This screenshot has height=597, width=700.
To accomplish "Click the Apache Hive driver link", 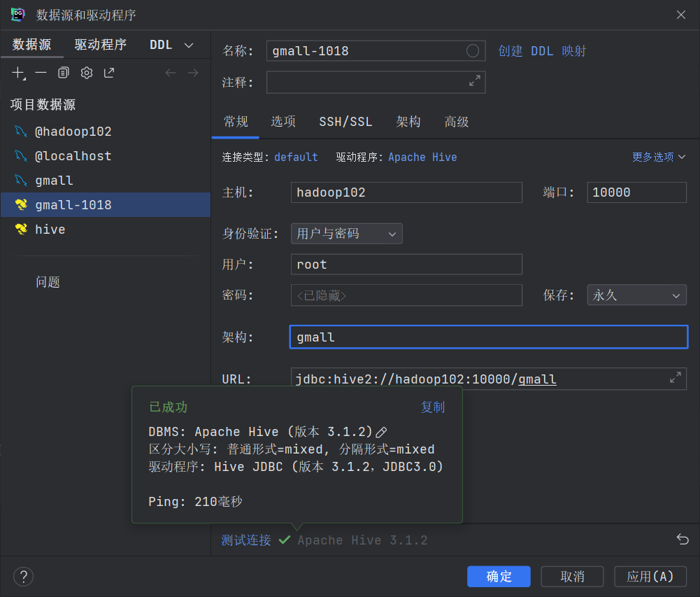I will pos(422,157).
